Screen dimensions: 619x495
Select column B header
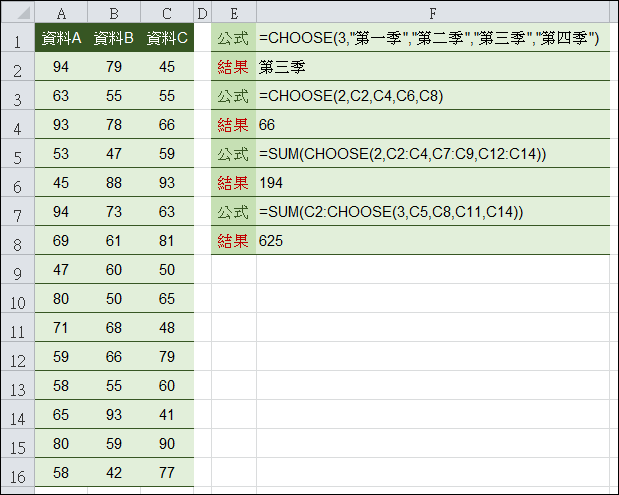(114, 13)
